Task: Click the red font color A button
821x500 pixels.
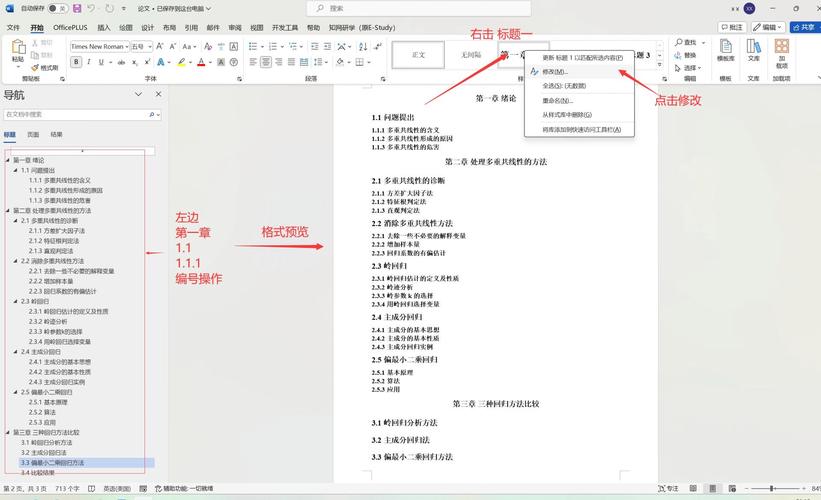Action: 201,62
